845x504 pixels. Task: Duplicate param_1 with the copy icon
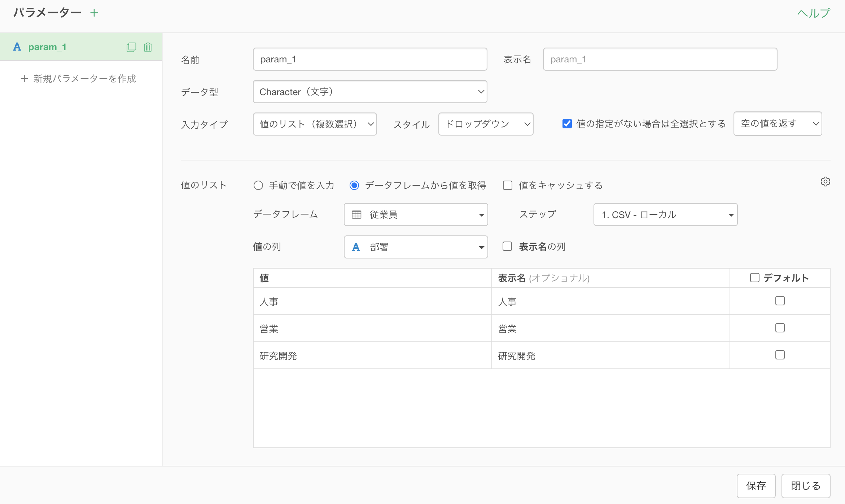131,47
